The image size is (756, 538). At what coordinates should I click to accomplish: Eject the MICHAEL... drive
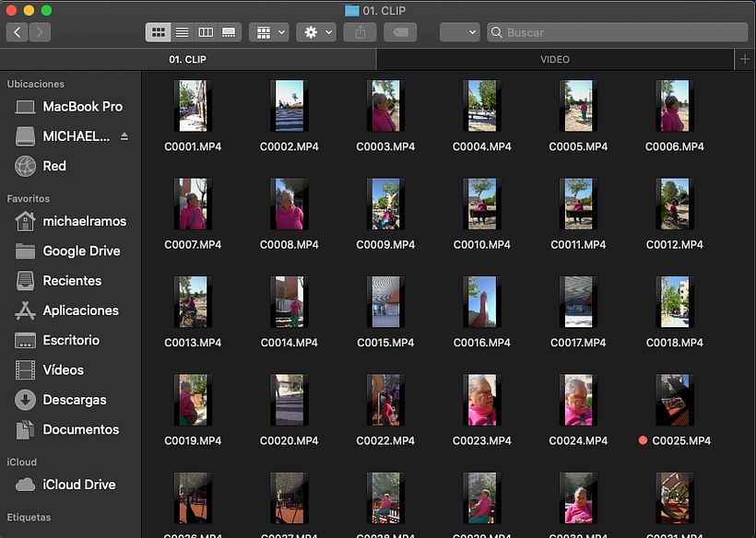click(124, 136)
